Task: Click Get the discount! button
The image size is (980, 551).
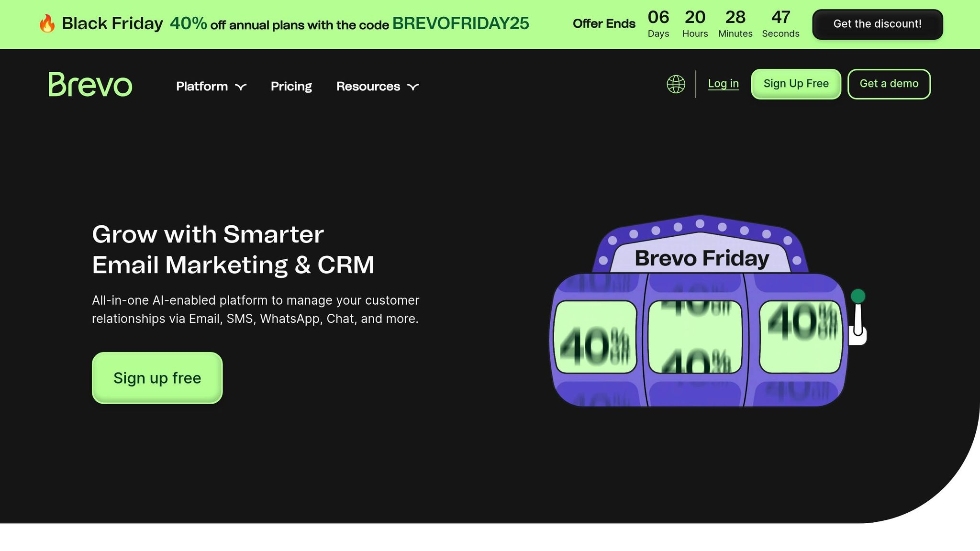Action: click(877, 24)
